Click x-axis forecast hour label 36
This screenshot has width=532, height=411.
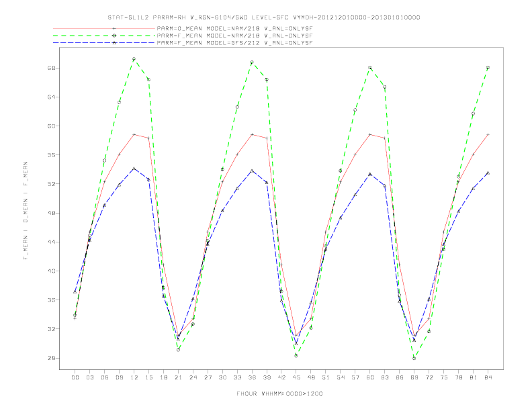click(252, 377)
